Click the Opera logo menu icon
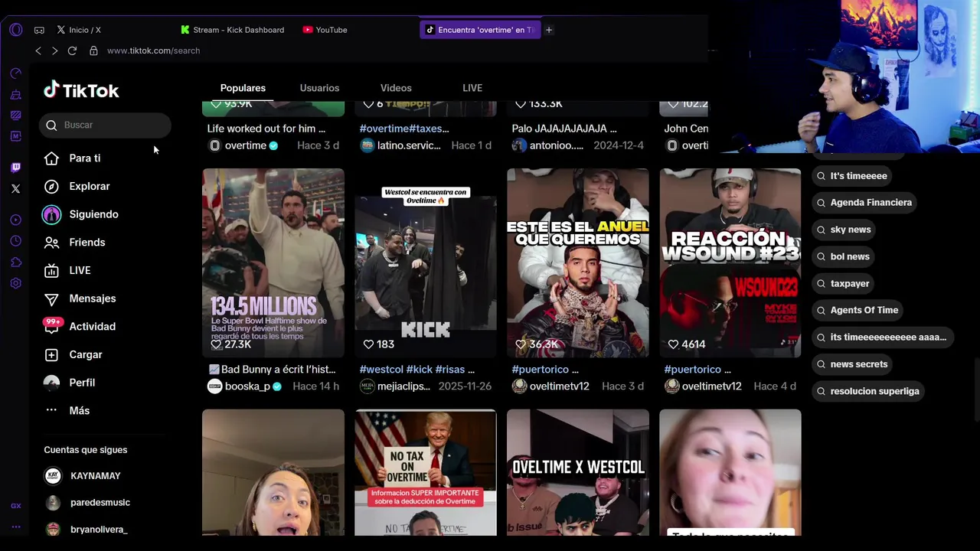Image resolution: width=980 pixels, height=551 pixels. 16,30
